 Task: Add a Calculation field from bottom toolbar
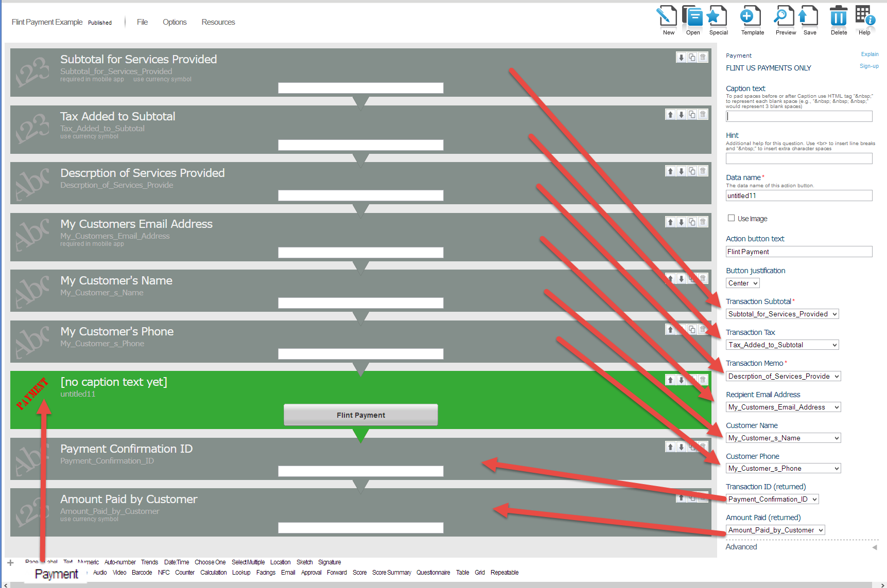[213, 572]
